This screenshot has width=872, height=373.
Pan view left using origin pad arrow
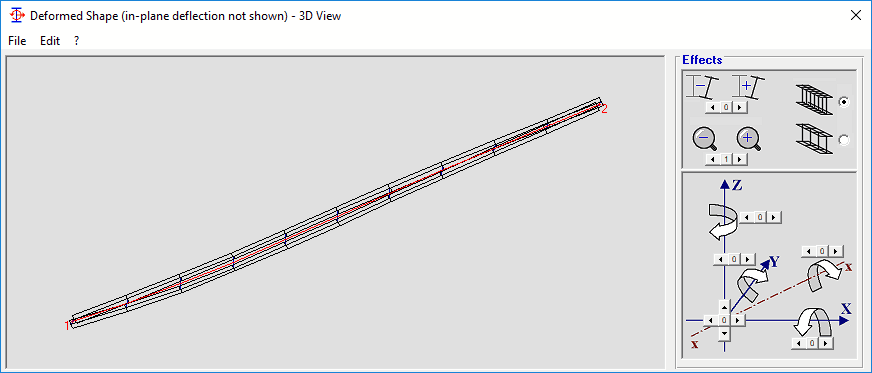pos(710,320)
